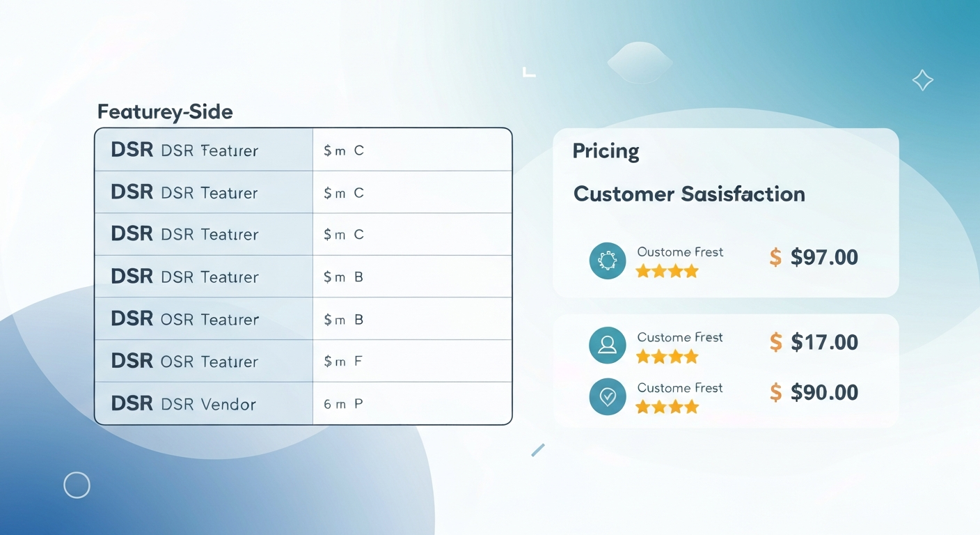Click the orange dollar sign before $97.00

click(x=775, y=258)
